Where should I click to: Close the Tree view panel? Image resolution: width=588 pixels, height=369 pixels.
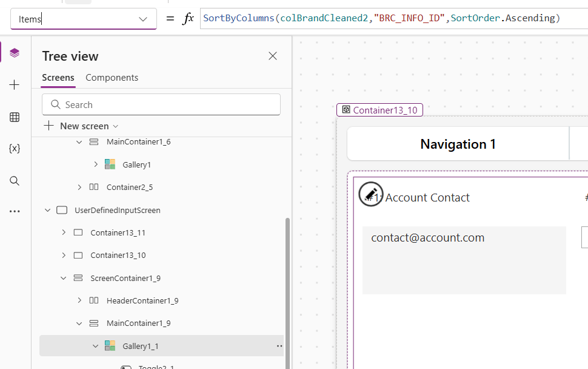[x=273, y=56]
